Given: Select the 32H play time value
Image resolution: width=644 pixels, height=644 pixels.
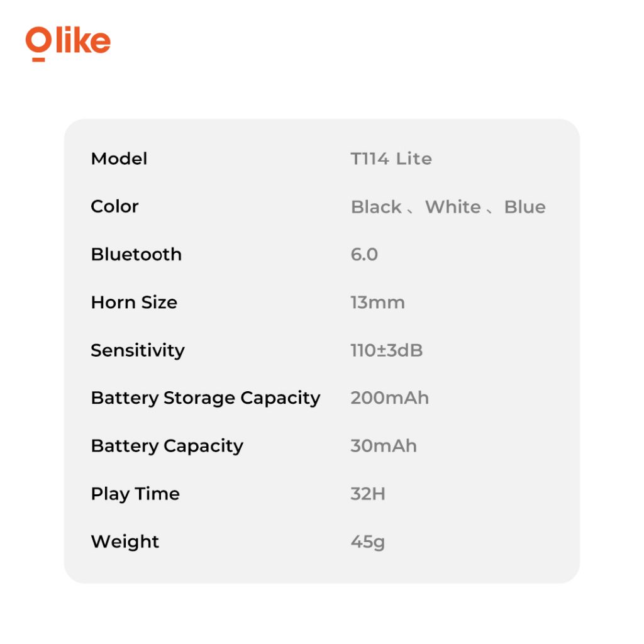Looking at the screenshot, I should point(368,494).
